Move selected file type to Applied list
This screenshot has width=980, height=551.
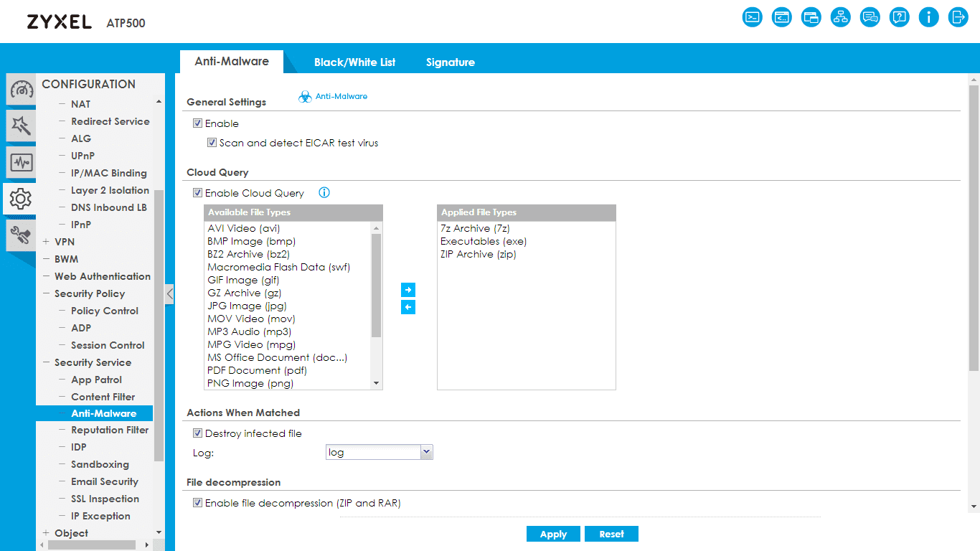408,290
